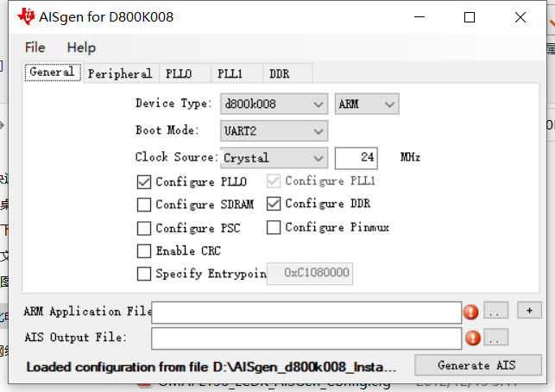Click the 'AIS Output File:' label
The width and height of the screenshot is (555, 392).
[x=75, y=337]
